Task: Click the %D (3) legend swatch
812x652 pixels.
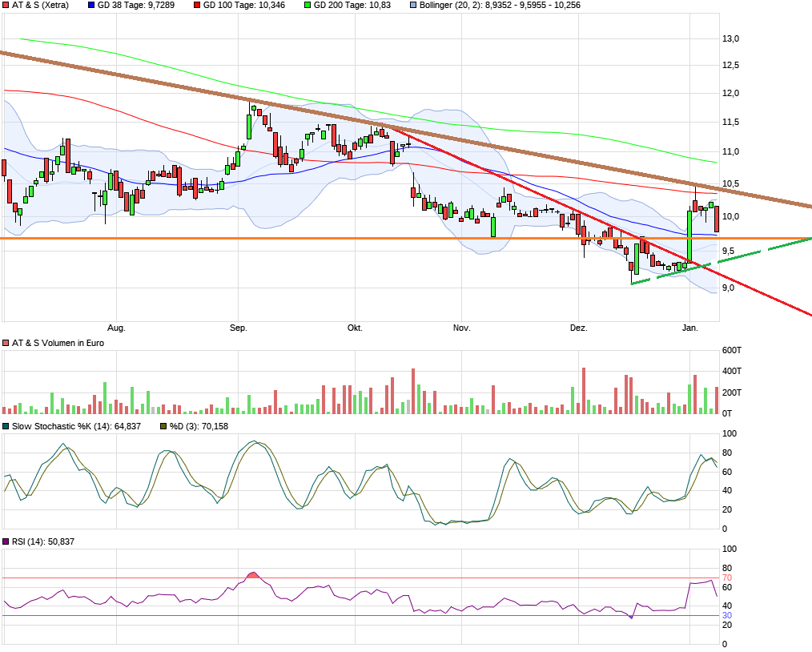Action: (x=163, y=426)
